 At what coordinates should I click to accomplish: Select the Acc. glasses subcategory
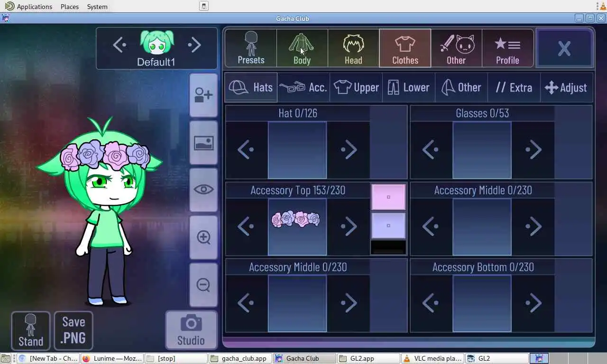pos(303,87)
